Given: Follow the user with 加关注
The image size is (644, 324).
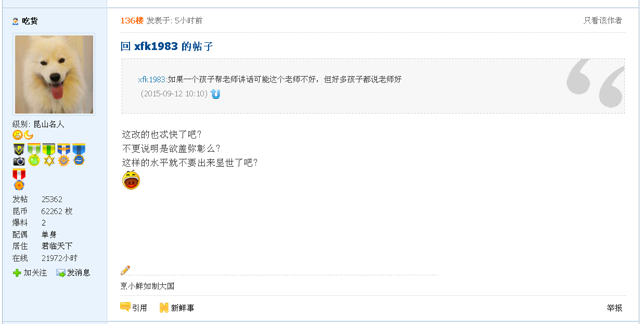Looking at the screenshot, I should (x=30, y=272).
